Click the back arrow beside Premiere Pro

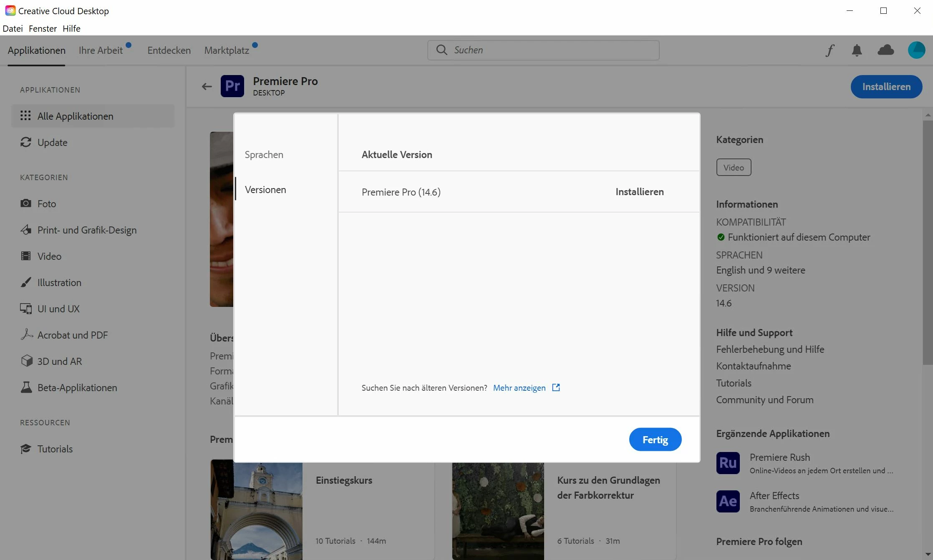click(x=207, y=87)
